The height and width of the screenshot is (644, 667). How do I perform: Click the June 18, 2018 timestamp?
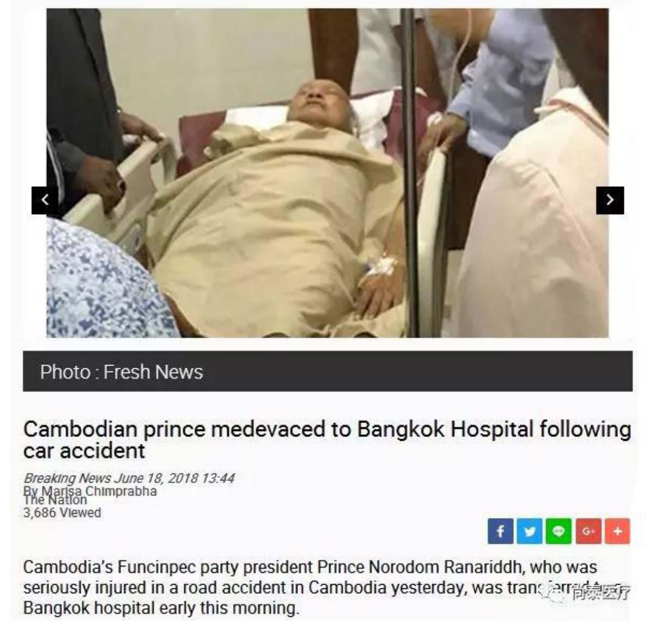174,478
